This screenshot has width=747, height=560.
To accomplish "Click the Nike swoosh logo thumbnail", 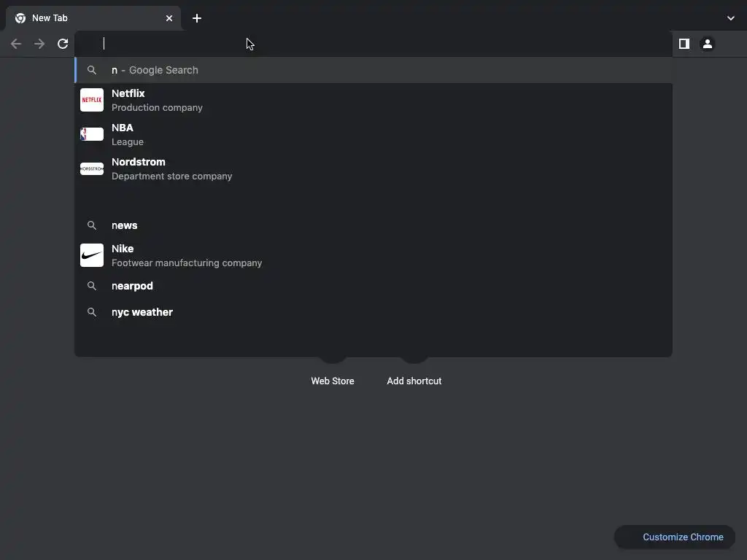I will point(92,255).
